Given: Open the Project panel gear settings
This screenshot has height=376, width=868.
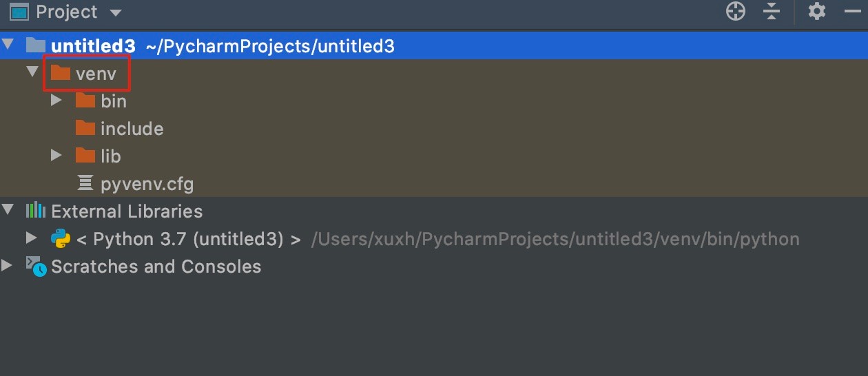Looking at the screenshot, I should [816, 12].
